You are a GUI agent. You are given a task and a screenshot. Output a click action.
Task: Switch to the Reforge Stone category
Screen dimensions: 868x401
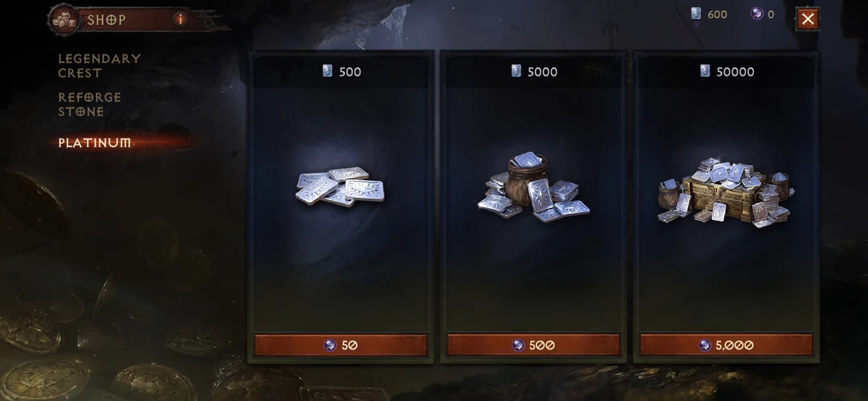tap(90, 104)
